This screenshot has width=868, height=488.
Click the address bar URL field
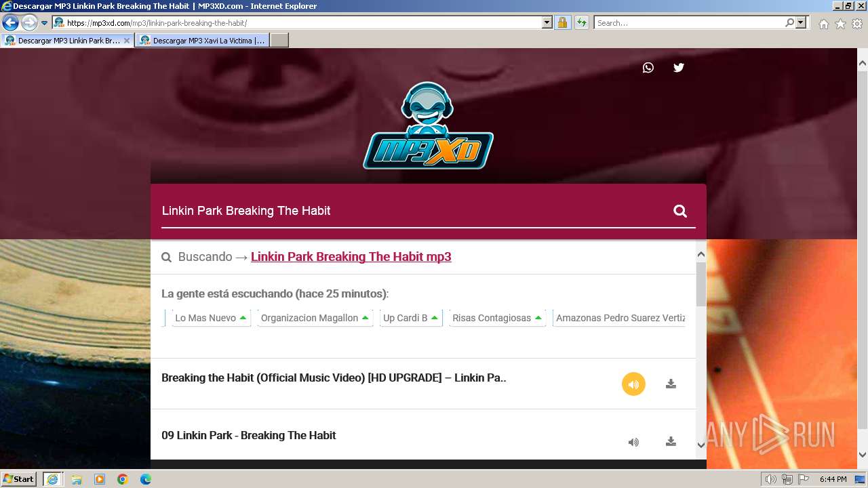(303, 23)
